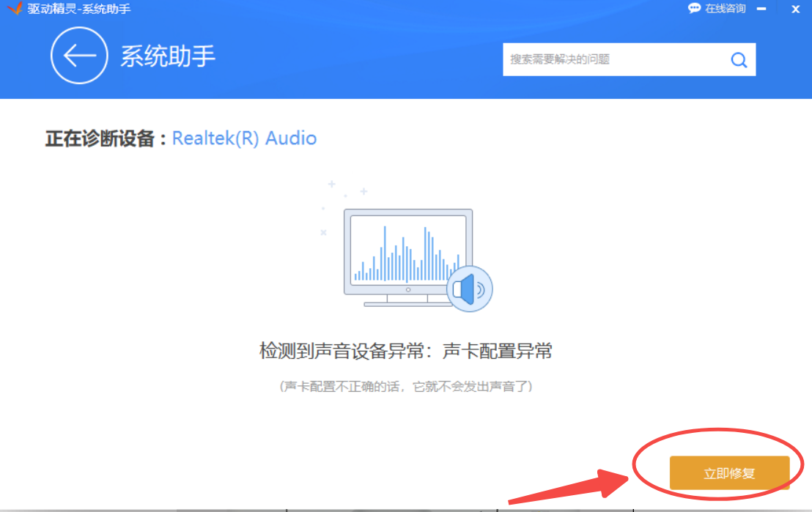Click the 正在诊断设备 label
The image size is (812, 512).
106,138
